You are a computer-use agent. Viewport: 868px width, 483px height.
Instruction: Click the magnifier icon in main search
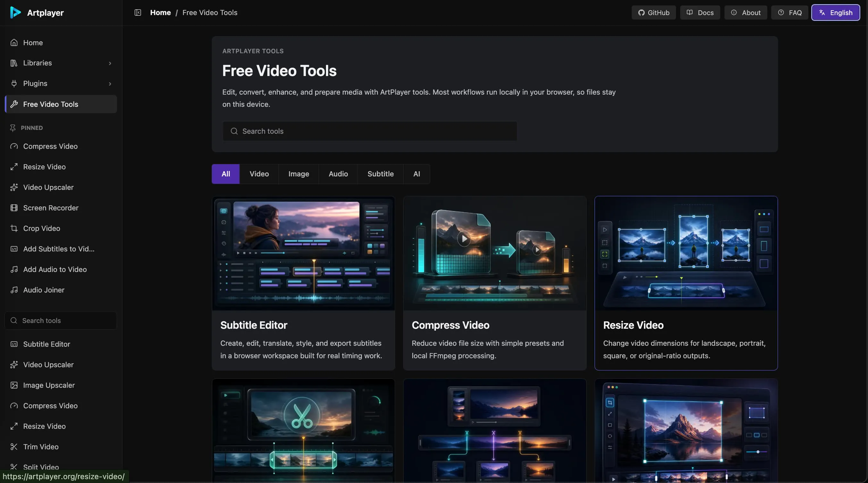[x=234, y=131]
